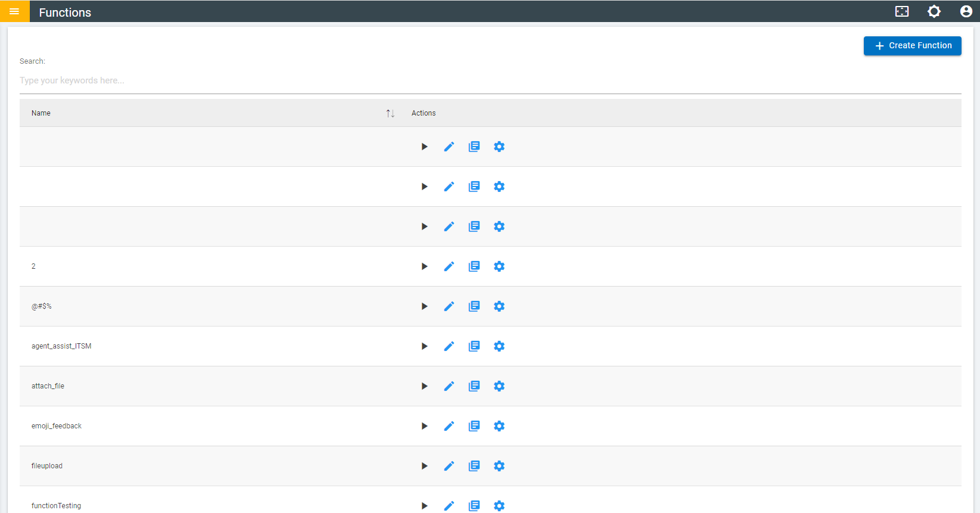Edit the @#$% function

tap(449, 306)
